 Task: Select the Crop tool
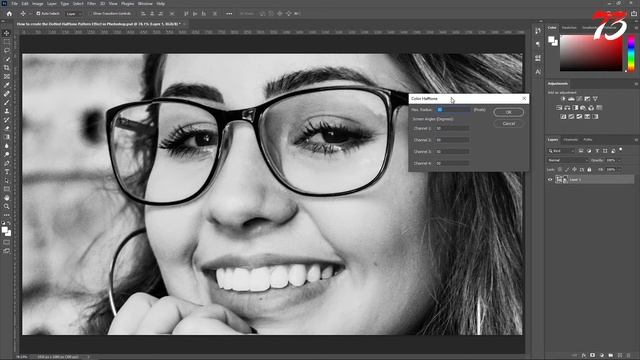(x=7, y=68)
